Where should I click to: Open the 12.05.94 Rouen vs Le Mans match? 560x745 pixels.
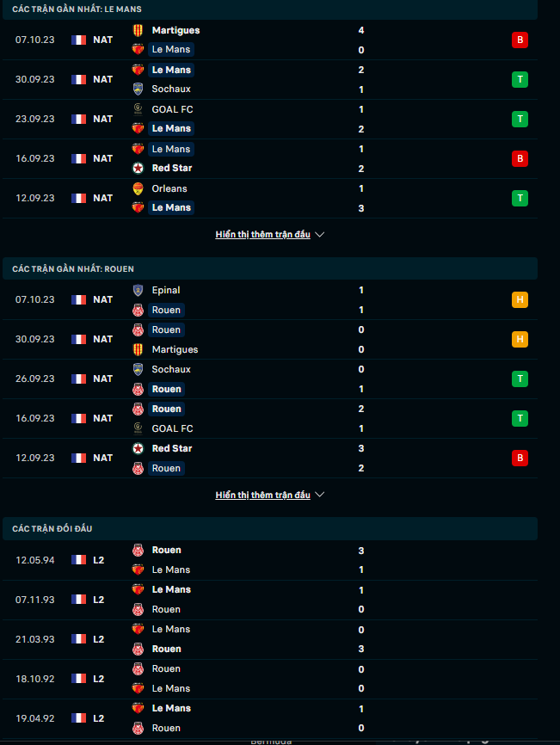258,559
